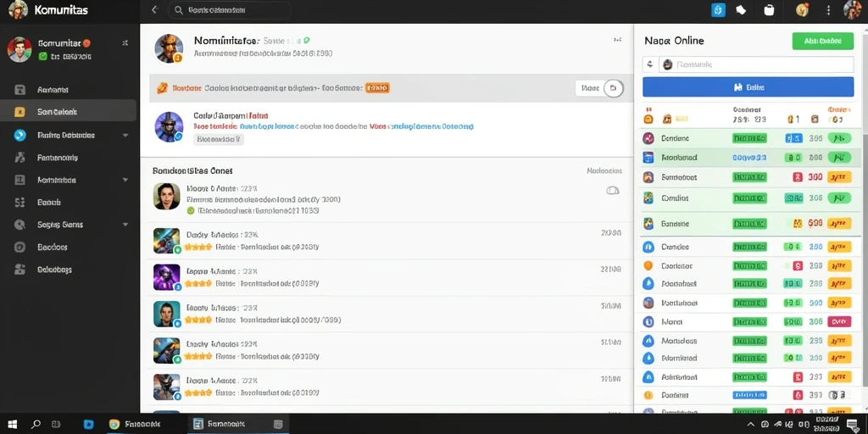Click the grey tag button under wizard post

(219, 140)
